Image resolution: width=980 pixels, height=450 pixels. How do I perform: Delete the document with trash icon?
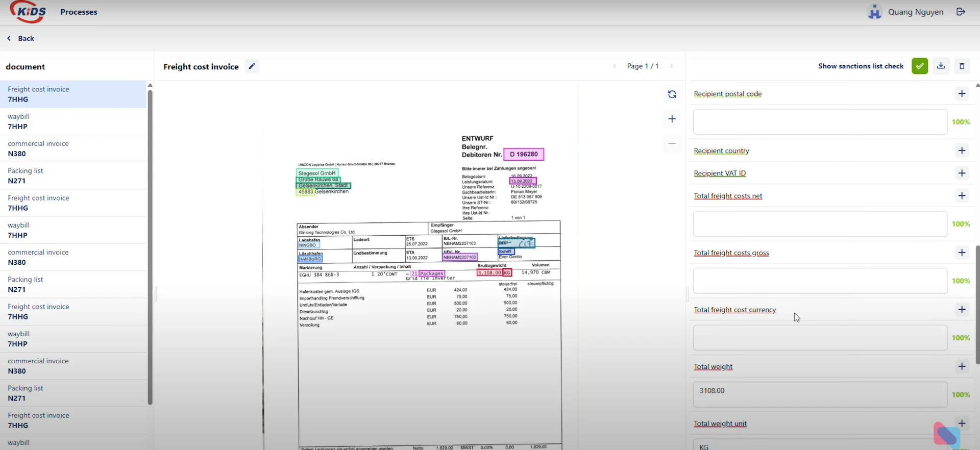962,66
